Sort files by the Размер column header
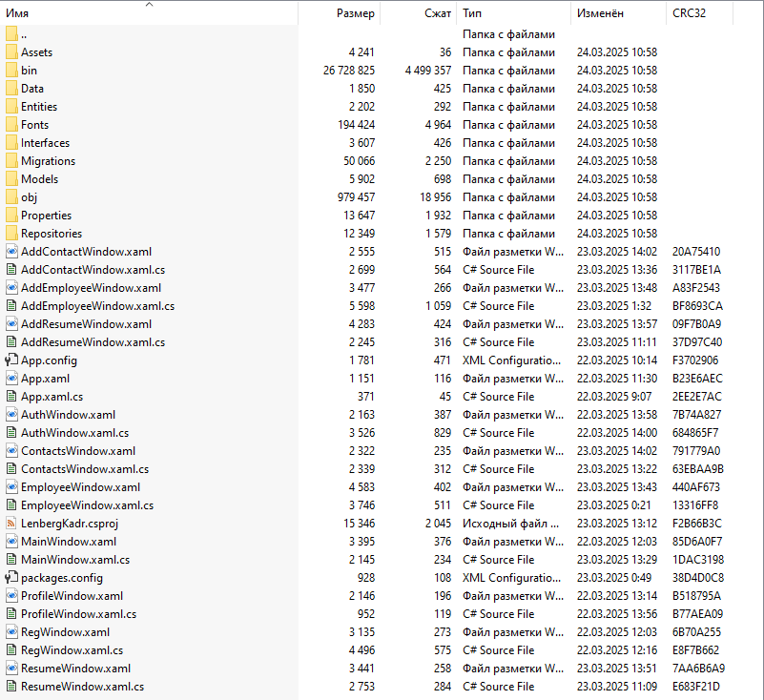The width and height of the screenshot is (764, 700). [356, 13]
